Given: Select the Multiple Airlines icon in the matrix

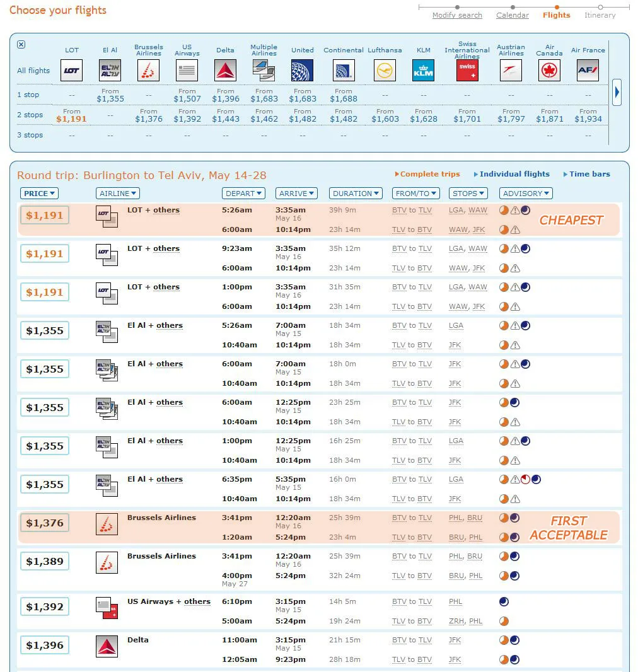Looking at the screenshot, I should coord(264,70).
